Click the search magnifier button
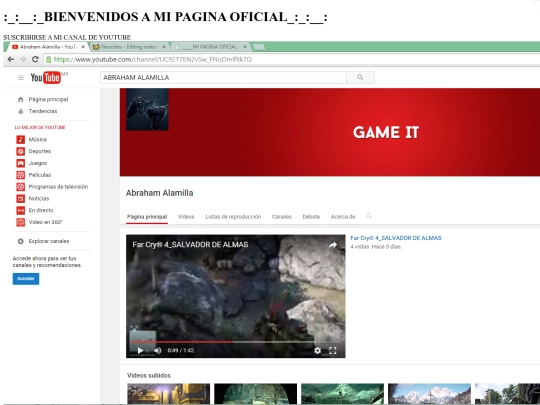This screenshot has width=540, height=405. [360, 77]
